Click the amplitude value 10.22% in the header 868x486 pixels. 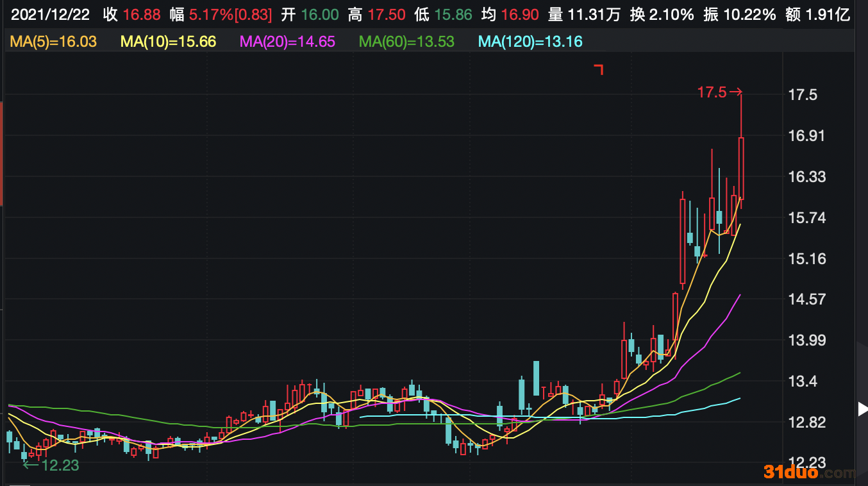pyautogui.click(x=749, y=15)
